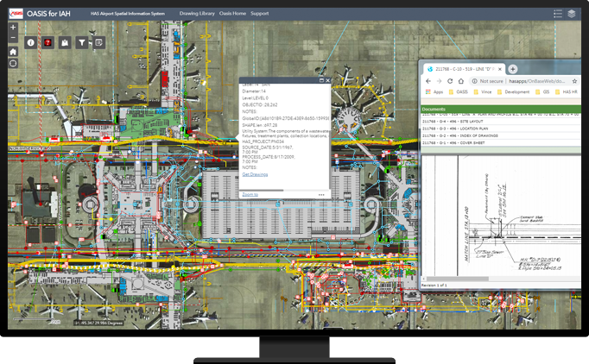The height and width of the screenshot is (364, 589).
Task: Open document '0-1 - 496 - COVER SHEET'
Action: tap(500, 143)
